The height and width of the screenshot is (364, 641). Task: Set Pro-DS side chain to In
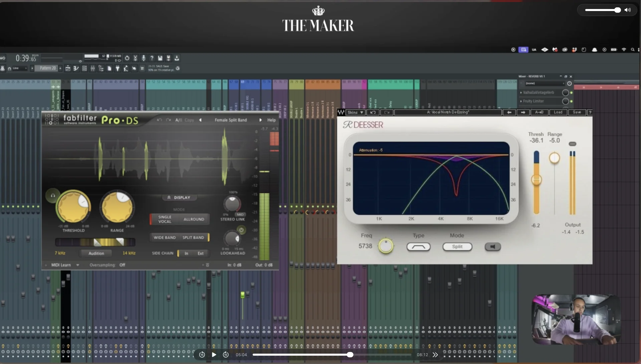tap(186, 254)
